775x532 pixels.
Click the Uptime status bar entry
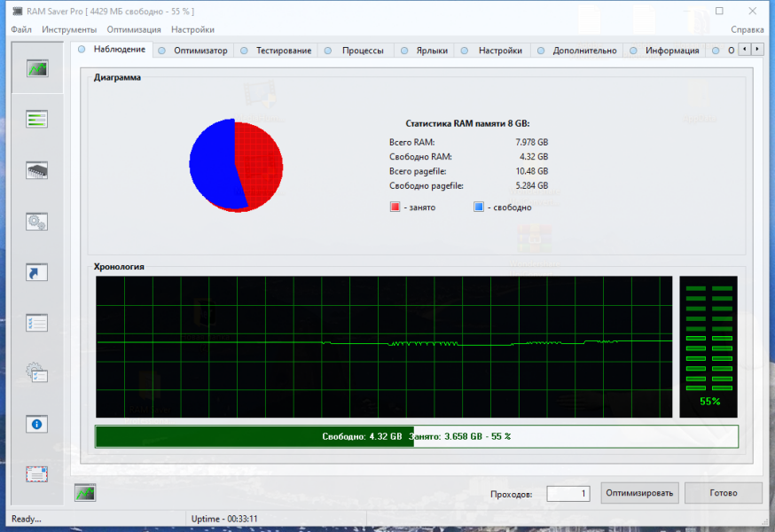224,519
